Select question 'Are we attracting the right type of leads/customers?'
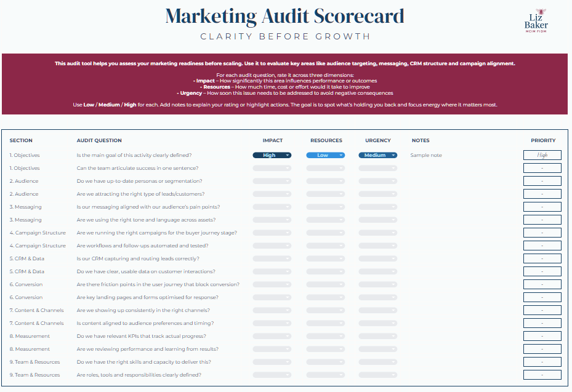 tap(140, 194)
